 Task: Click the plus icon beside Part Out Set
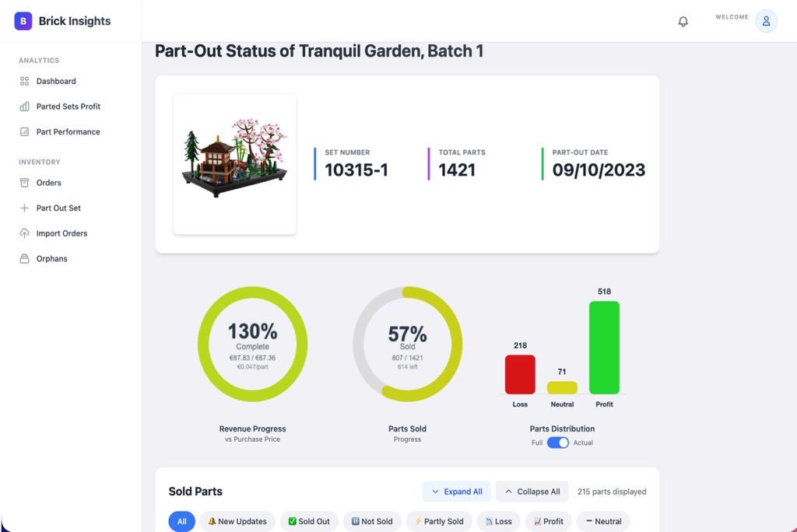(24, 208)
